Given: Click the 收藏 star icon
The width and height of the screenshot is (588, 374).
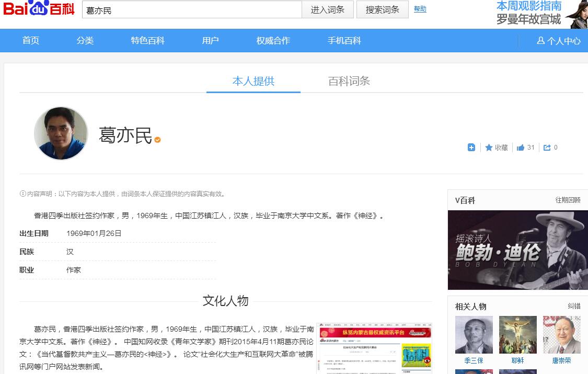Looking at the screenshot, I should (489, 148).
